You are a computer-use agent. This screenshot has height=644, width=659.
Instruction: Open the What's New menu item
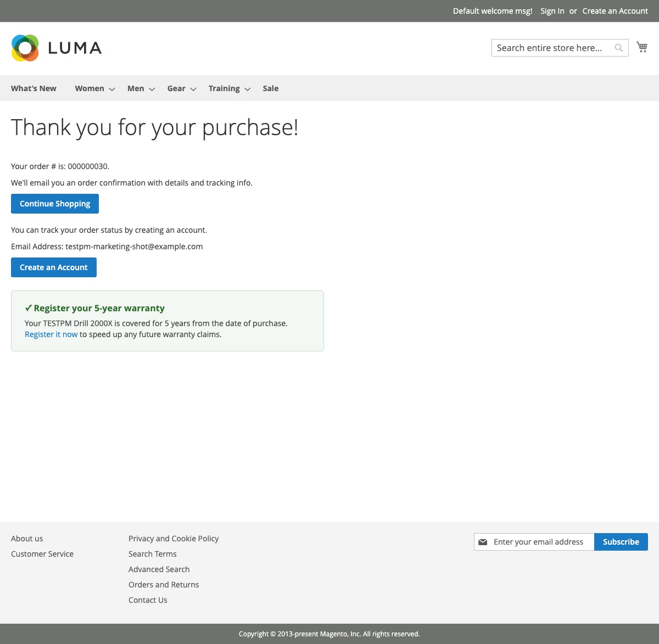pos(33,88)
